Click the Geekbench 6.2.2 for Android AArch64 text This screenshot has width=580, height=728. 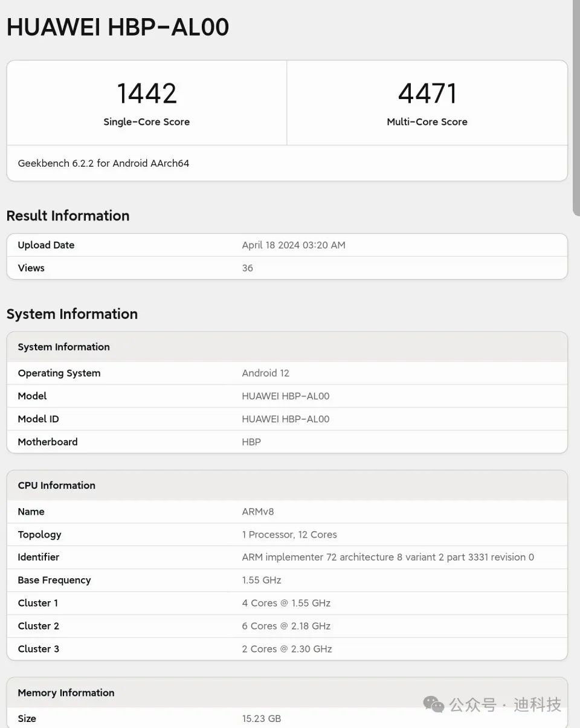103,163
